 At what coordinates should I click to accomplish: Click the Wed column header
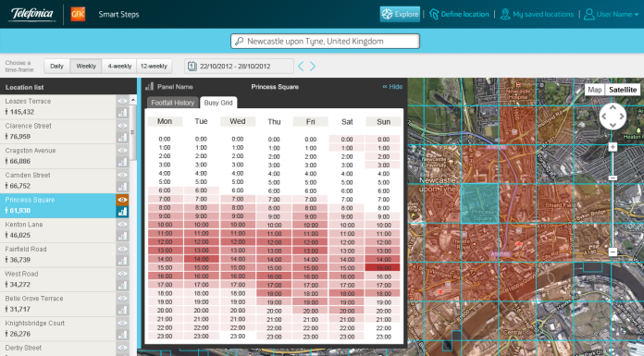(x=238, y=121)
